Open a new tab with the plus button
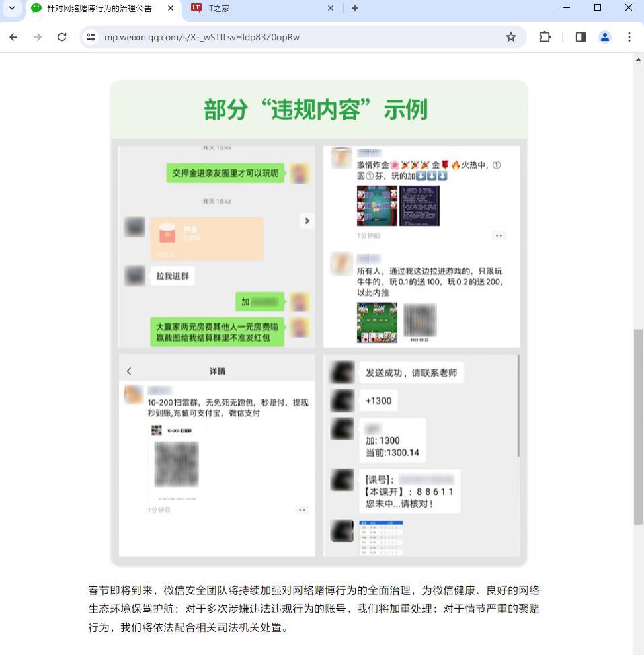The height and width of the screenshot is (655, 644). click(x=354, y=8)
